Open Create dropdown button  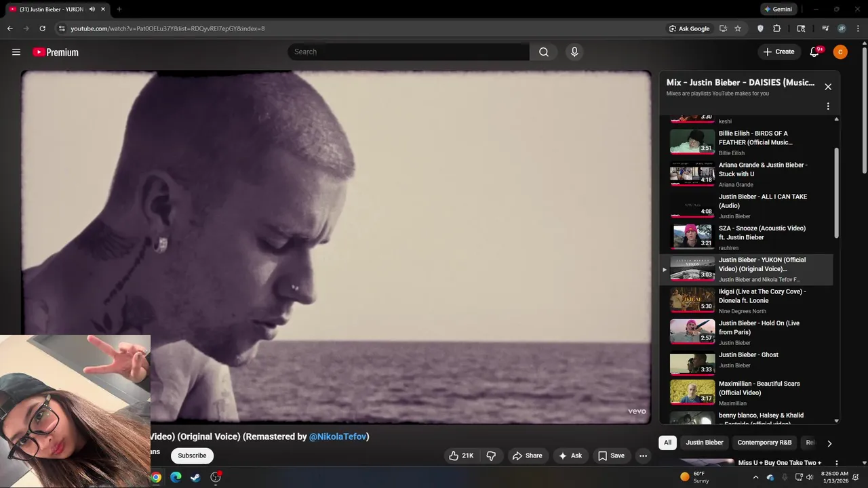click(778, 52)
